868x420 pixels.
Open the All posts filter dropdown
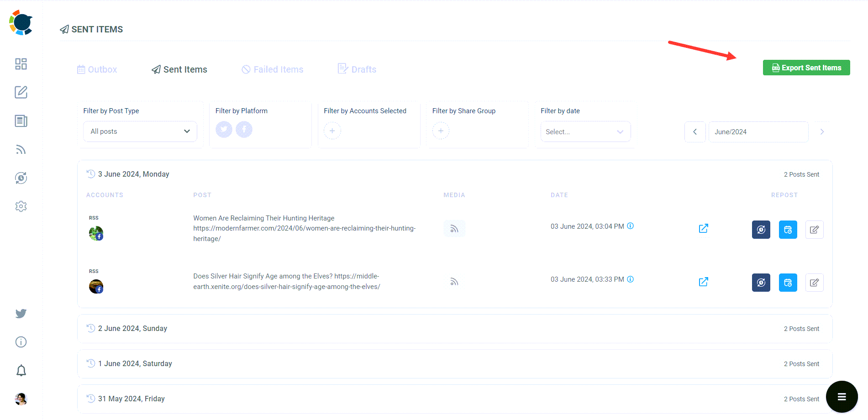[140, 131]
